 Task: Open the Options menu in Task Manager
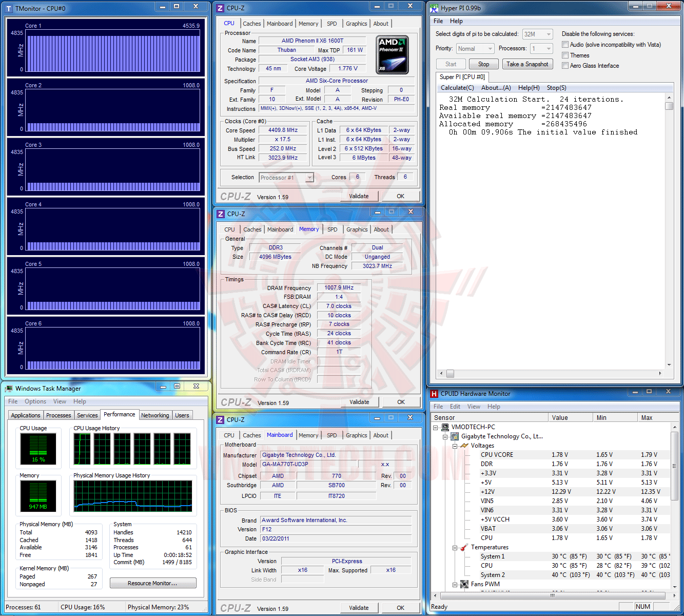coord(35,401)
